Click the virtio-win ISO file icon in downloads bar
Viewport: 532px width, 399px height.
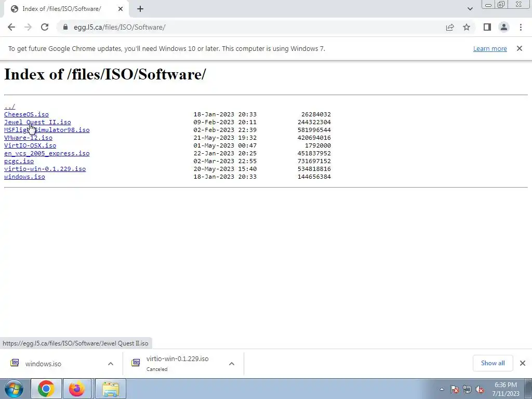(x=136, y=363)
